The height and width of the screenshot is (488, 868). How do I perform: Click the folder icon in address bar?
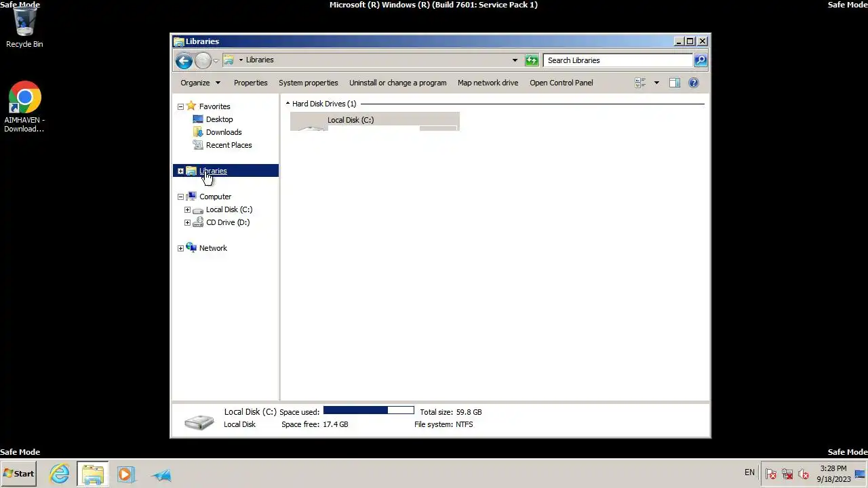tap(229, 60)
